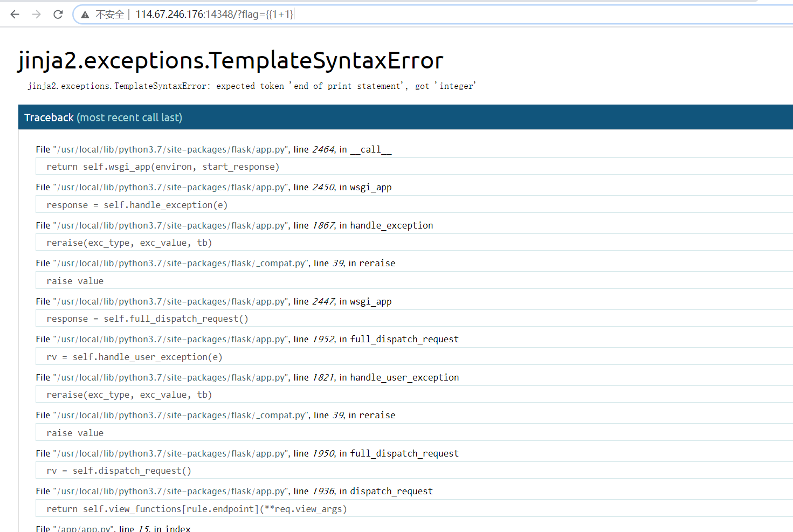Open the frame at line 2450 in wsgi_app
The image size is (793, 532).
(x=213, y=187)
